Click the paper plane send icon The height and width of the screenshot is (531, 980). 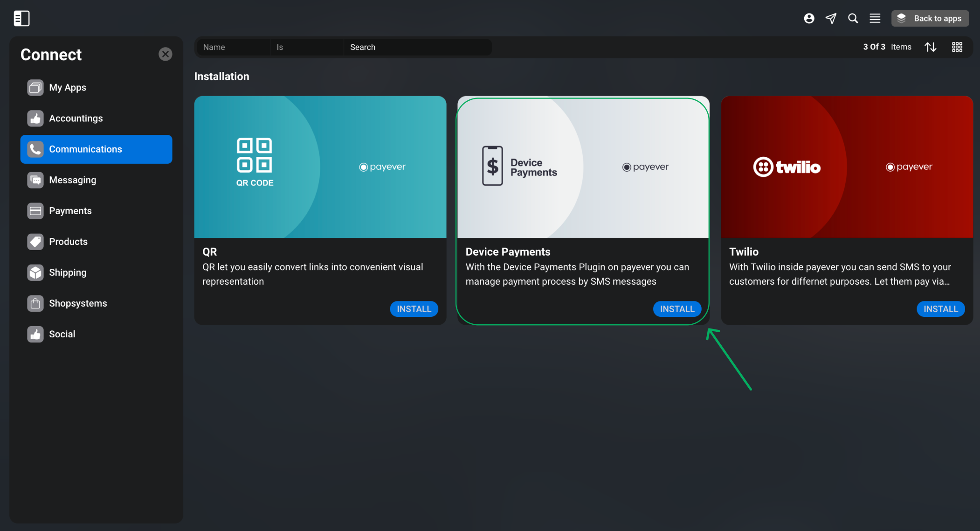coord(831,18)
